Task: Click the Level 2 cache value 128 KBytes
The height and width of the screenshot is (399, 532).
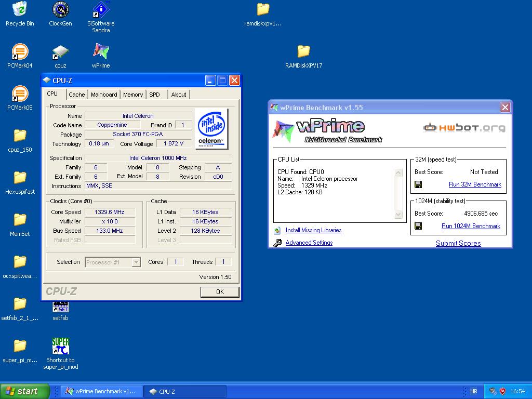Action: pos(205,231)
